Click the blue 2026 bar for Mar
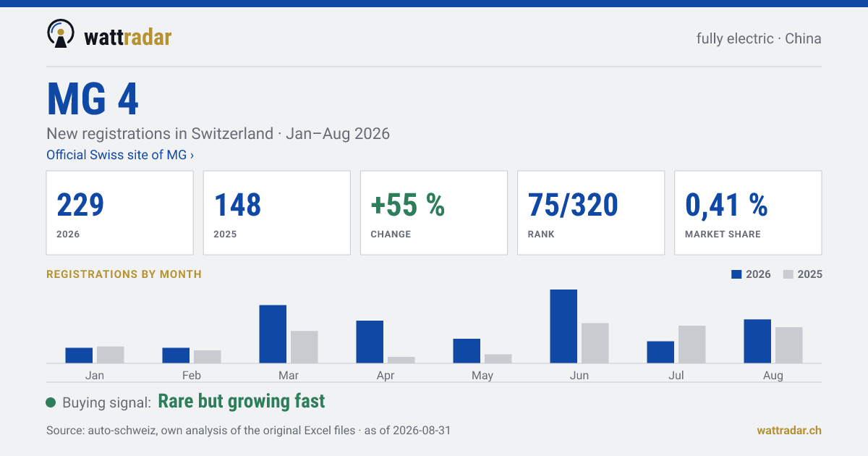Image resolution: width=868 pixels, height=456 pixels. (x=273, y=334)
